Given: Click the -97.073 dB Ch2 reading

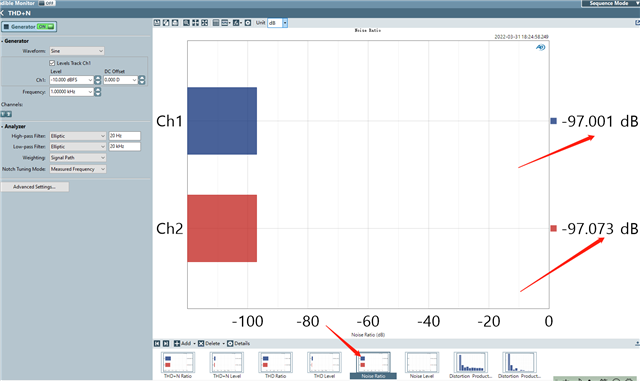Looking at the screenshot, I should point(600,228).
